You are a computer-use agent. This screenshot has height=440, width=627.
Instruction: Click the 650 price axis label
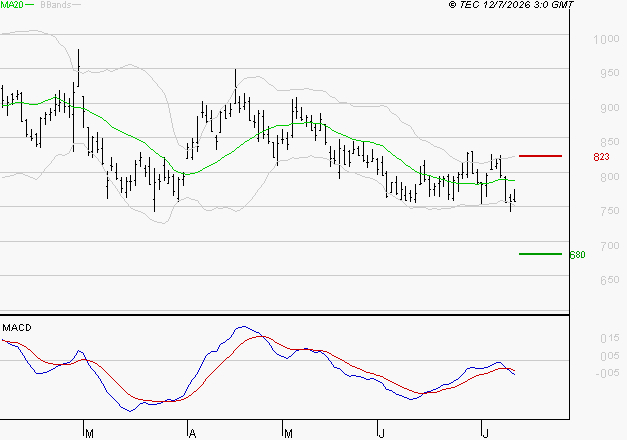pyautogui.click(x=610, y=280)
